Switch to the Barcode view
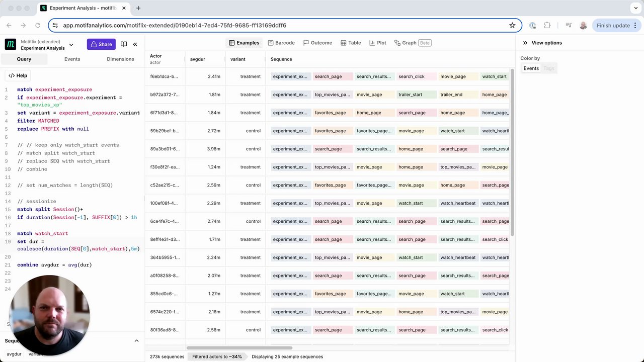The height and width of the screenshot is (362, 644). click(281, 43)
